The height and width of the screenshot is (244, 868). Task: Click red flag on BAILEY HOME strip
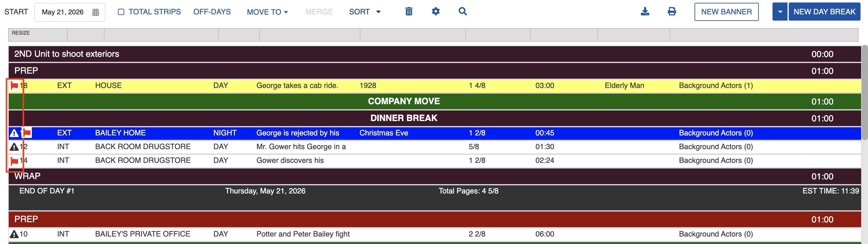pos(27,133)
